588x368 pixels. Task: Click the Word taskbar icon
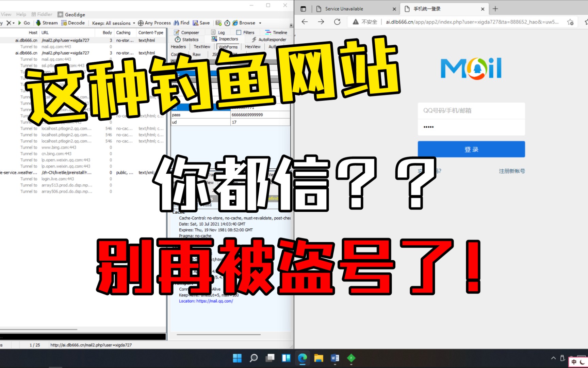point(335,358)
